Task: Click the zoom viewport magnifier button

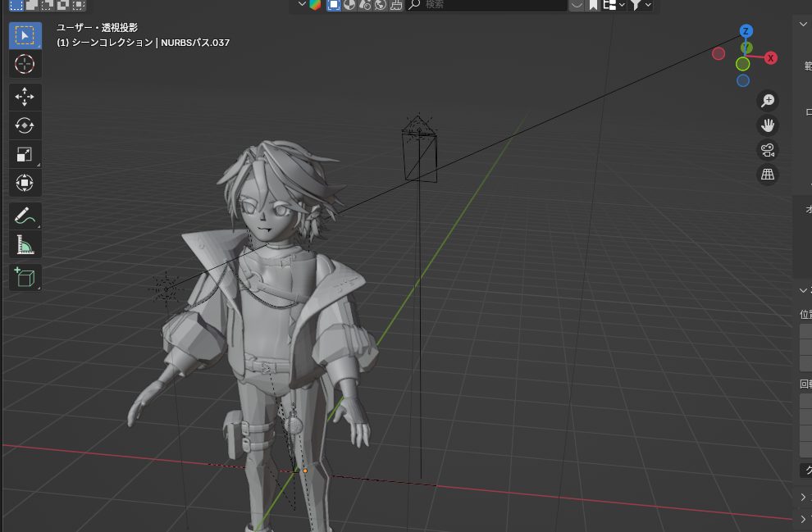Action: coord(768,100)
